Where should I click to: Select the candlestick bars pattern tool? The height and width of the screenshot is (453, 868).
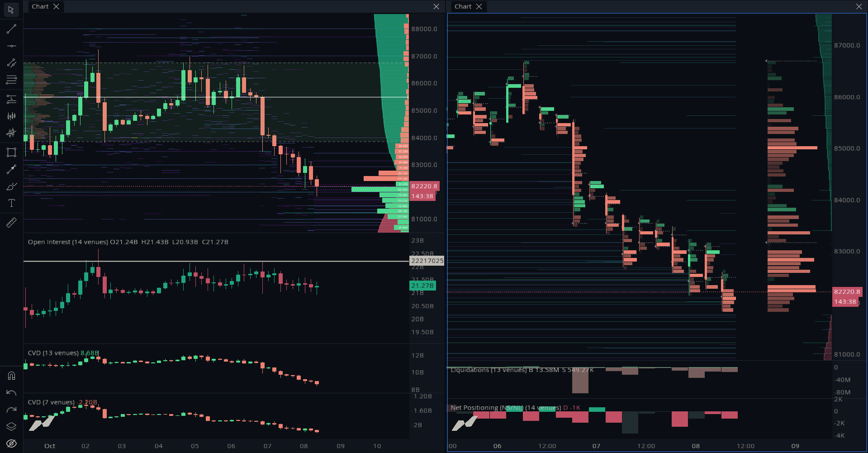click(11, 116)
